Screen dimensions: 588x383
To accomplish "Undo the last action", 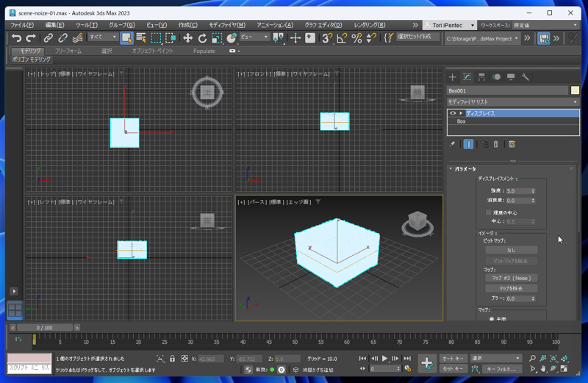I will pyautogui.click(x=16, y=38).
